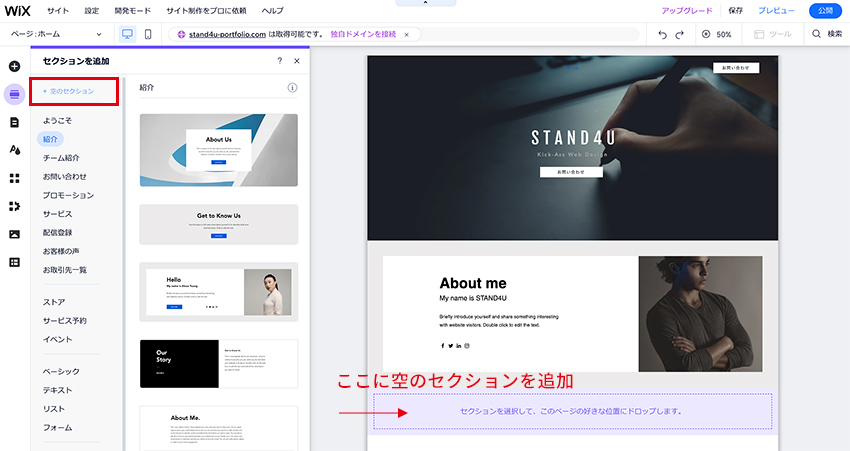Select the 配信登録 category
Image resolution: width=850 pixels, height=451 pixels.
click(x=57, y=232)
